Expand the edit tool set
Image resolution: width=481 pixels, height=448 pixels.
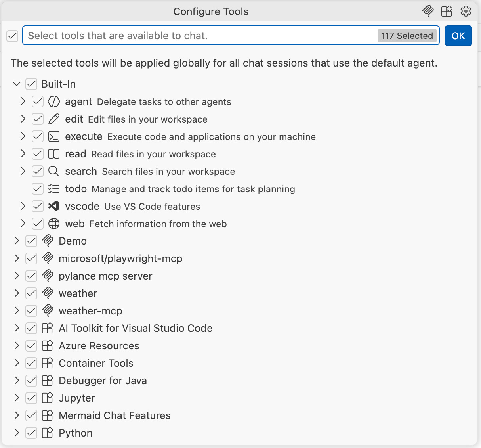23,119
